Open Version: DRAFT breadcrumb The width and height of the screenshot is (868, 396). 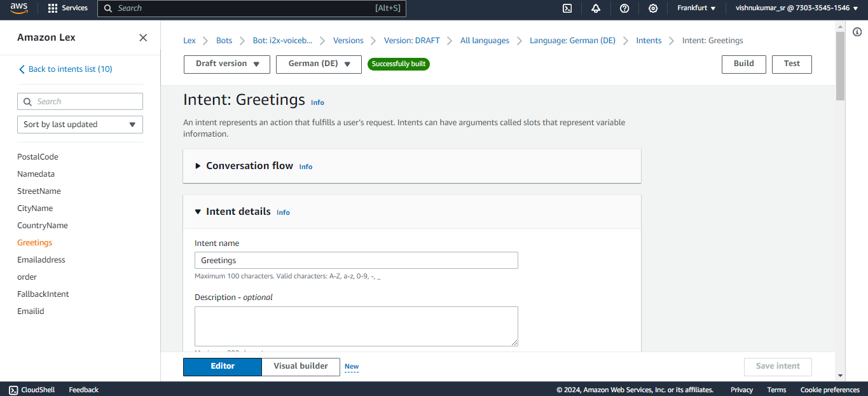[x=412, y=41]
